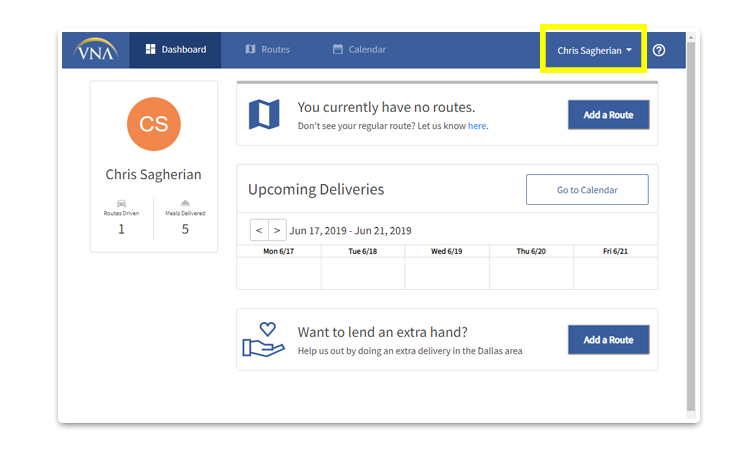
Task: Click the Dashboard grid icon
Action: click(151, 49)
